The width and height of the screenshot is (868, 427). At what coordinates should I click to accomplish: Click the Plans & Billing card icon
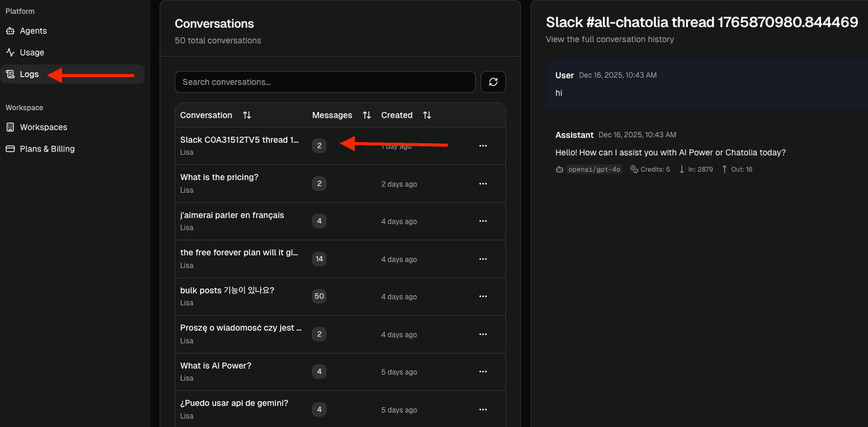coord(10,149)
